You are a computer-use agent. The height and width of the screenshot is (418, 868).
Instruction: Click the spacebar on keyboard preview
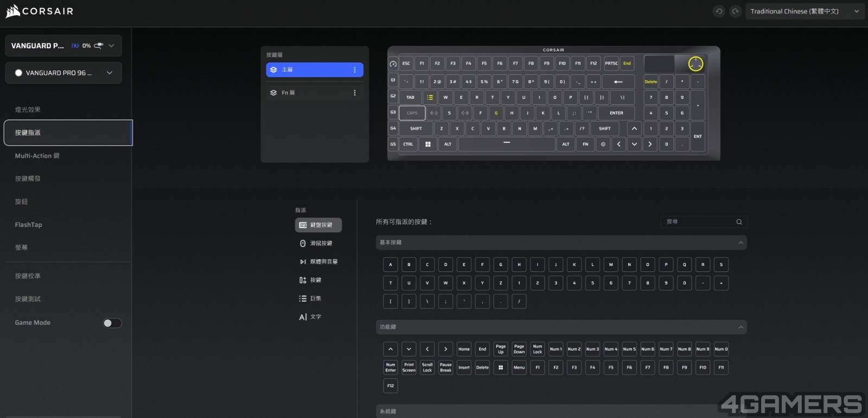(507, 144)
